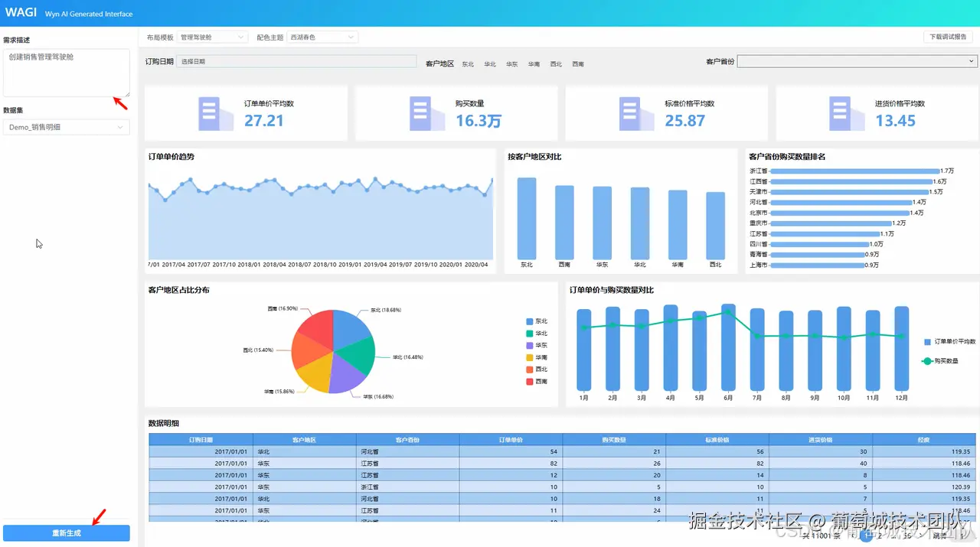This screenshot has width=980, height=547.
Task: Click table cell 120.39 in 经度 column
Action: (x=924, y=487)
